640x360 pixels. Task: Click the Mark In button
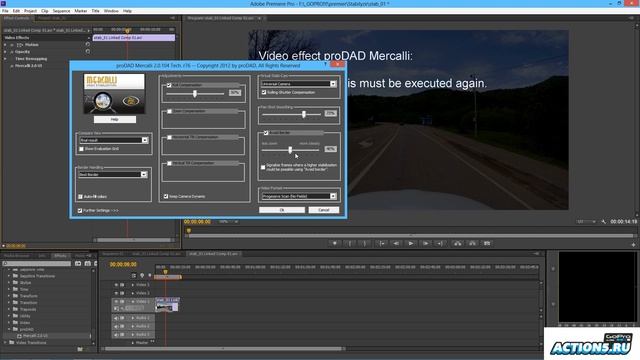click(x=350, y=243)
